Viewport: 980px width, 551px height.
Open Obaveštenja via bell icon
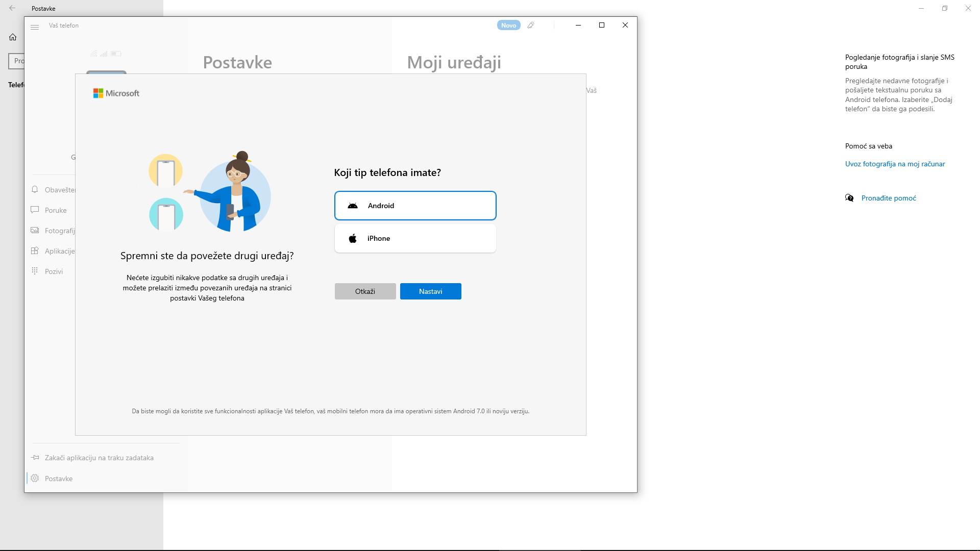tap(35, 189)
